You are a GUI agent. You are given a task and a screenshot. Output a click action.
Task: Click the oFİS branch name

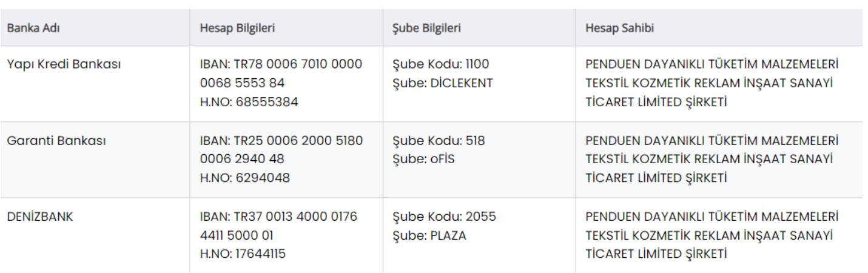pos(446,160)
